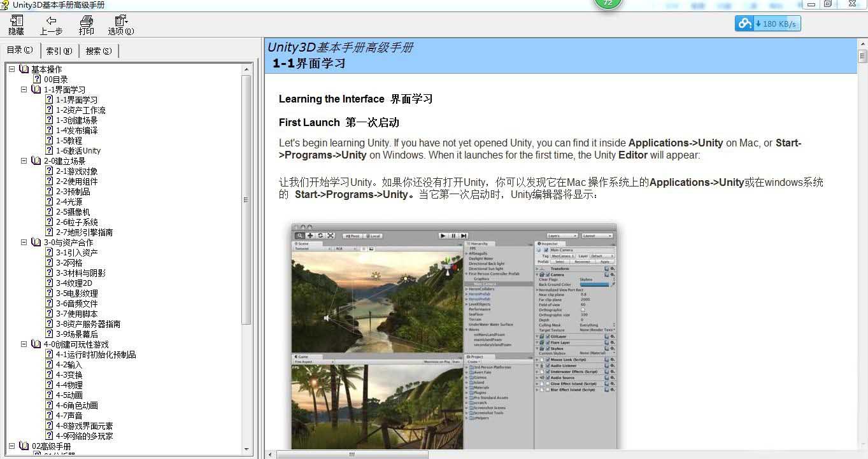
Task: Click the contents tree scrollbar up arrow
Action: [x=247, y=69]
